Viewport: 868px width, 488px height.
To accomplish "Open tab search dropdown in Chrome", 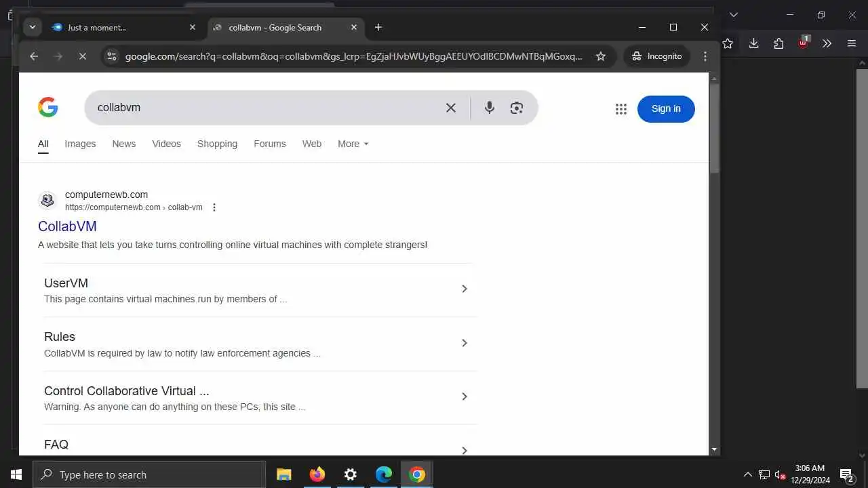I will 33,27.
